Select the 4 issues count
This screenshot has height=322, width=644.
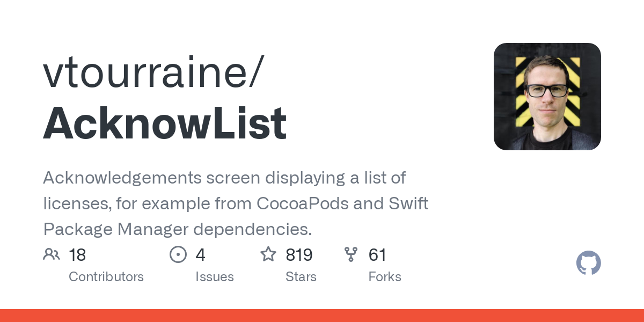(200, 255)
